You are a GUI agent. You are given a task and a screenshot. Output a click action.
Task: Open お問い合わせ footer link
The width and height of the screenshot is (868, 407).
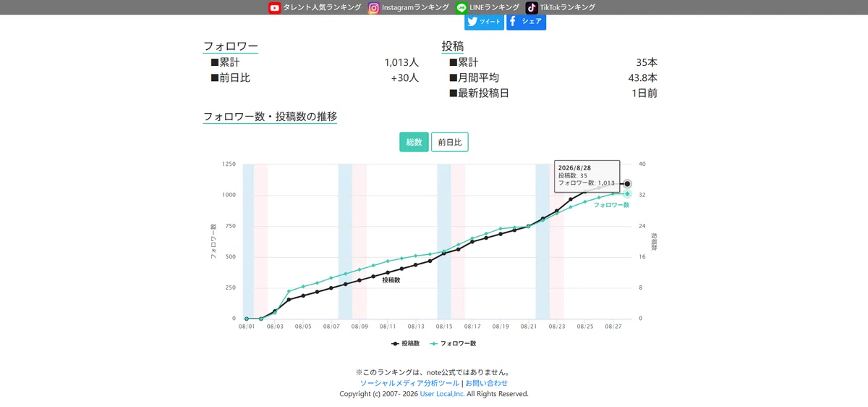click(487, 383)
